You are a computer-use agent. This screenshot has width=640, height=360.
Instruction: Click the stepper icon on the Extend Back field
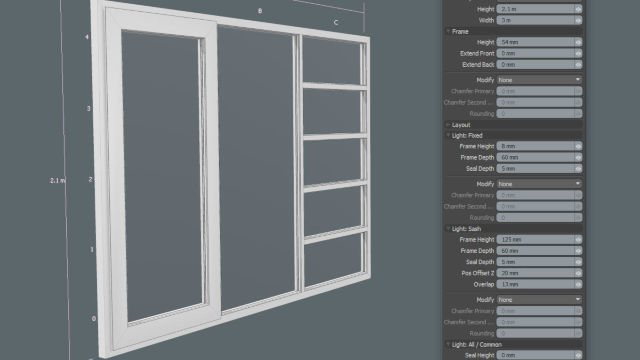(x=578, y=64)
